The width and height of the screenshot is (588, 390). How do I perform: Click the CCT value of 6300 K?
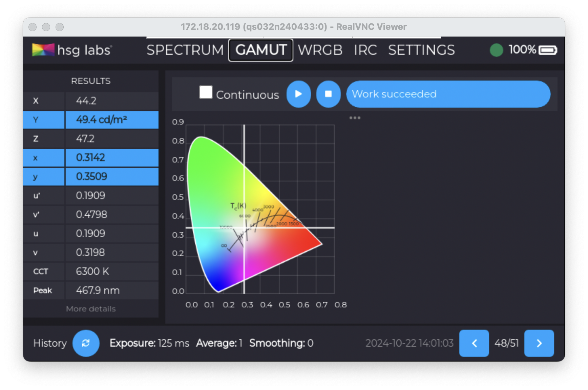[x=92, y=271]
